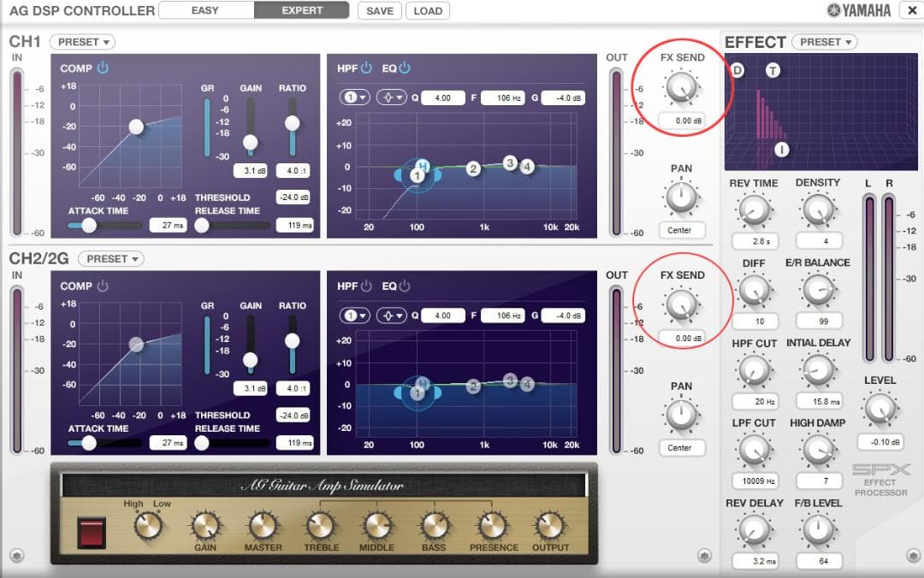Switch to the EXPERT mode tab
Image resolution: width=924 pixels, height=578 pixels.
(302, 11)
